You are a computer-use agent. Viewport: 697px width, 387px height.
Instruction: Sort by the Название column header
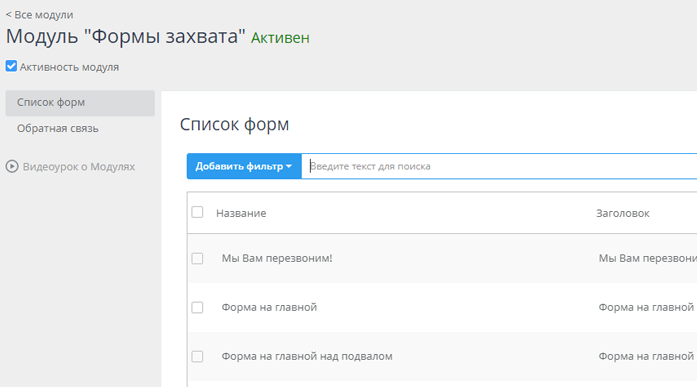pyautogui.click(x=241, y=213)
